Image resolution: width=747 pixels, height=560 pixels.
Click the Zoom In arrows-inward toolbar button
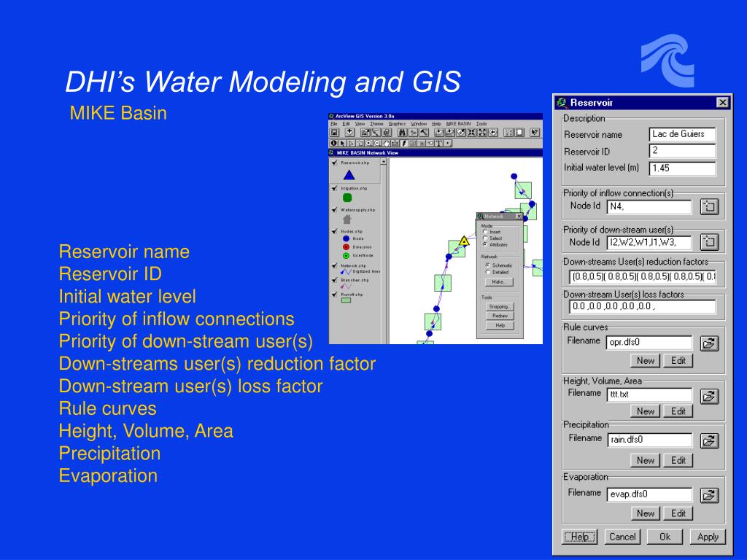pyautogui.click(x=472, y=133)
